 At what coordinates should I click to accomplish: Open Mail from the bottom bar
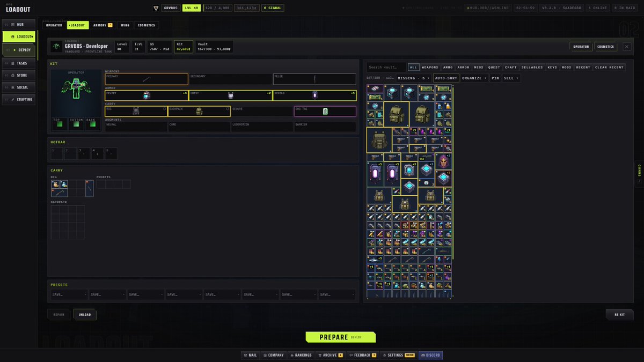[x=250, y=355]
